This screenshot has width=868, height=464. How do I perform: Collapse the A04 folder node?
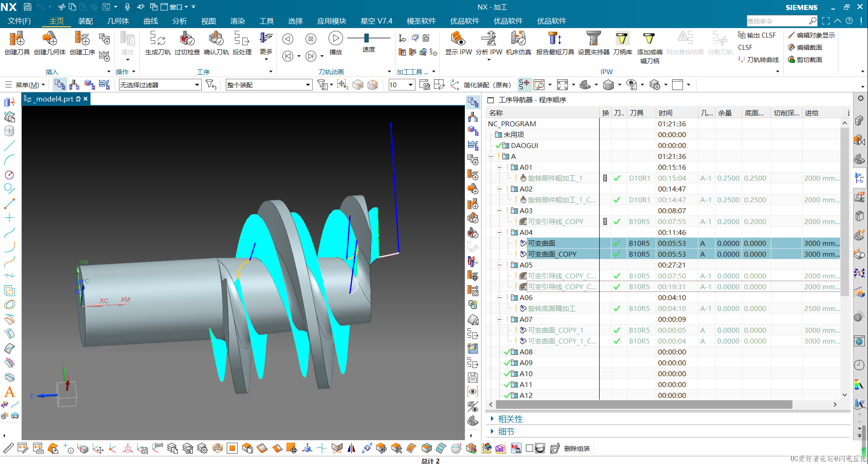[x=500, y=232]
